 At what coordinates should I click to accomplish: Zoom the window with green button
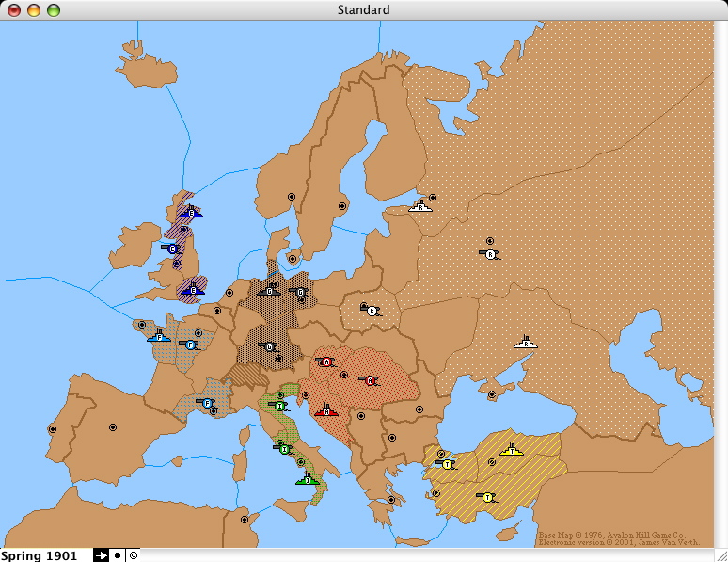tap(54, 10)
